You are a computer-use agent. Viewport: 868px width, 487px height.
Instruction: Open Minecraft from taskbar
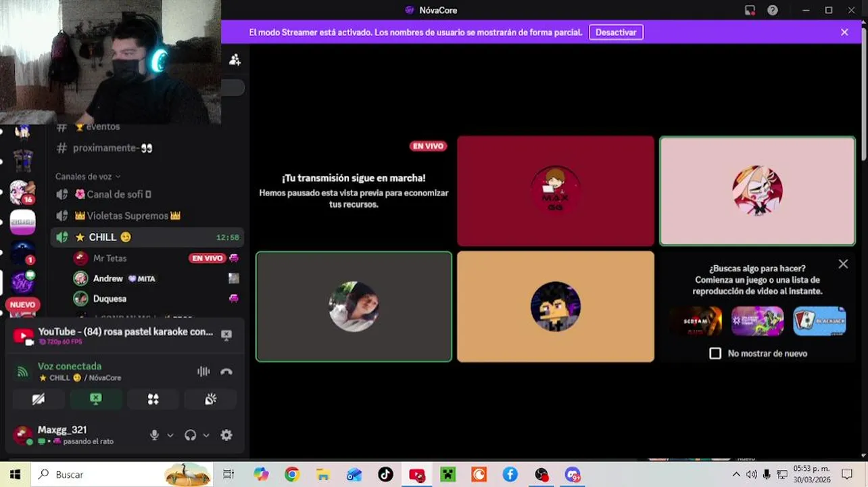click(448, 475)
